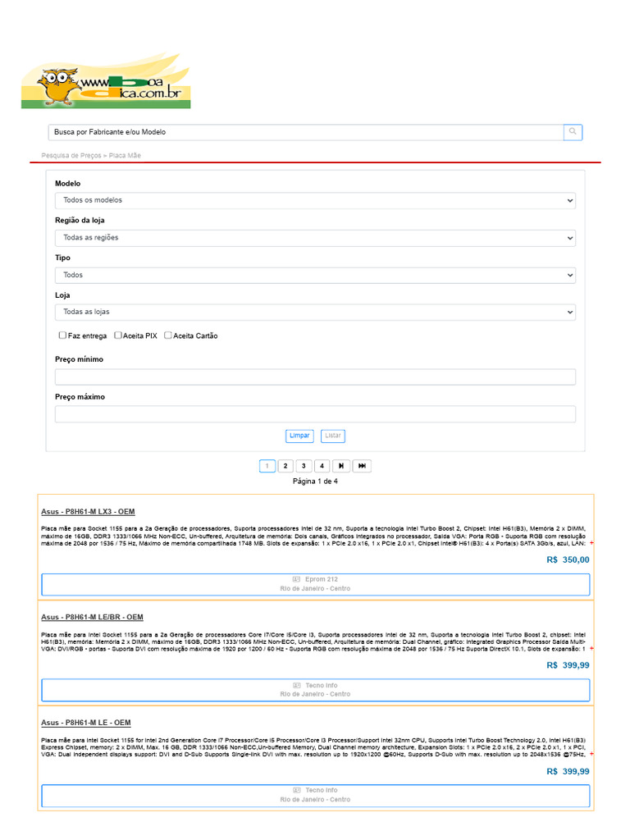The image size is (630, 840).
Task: Focus the Preço mínimo input field
Action: tap(315, 377)
